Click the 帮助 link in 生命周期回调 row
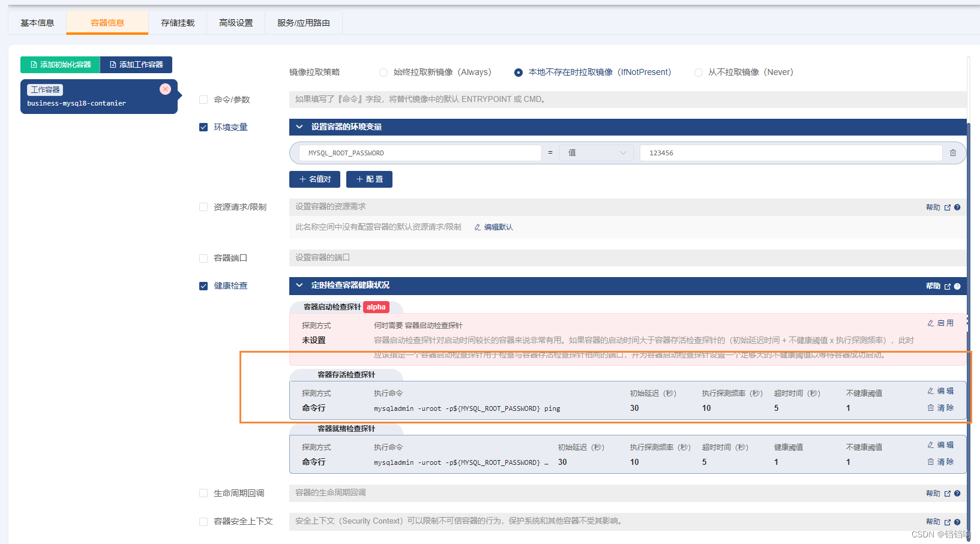The width and height of the screenshot is (980, 544). point(933,494)
